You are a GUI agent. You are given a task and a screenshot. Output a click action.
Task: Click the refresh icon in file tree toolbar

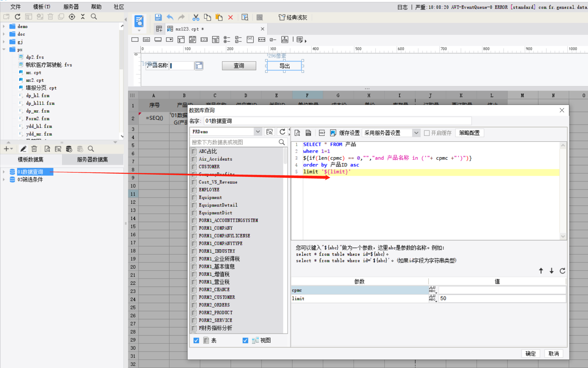click(x=18, y=16)
